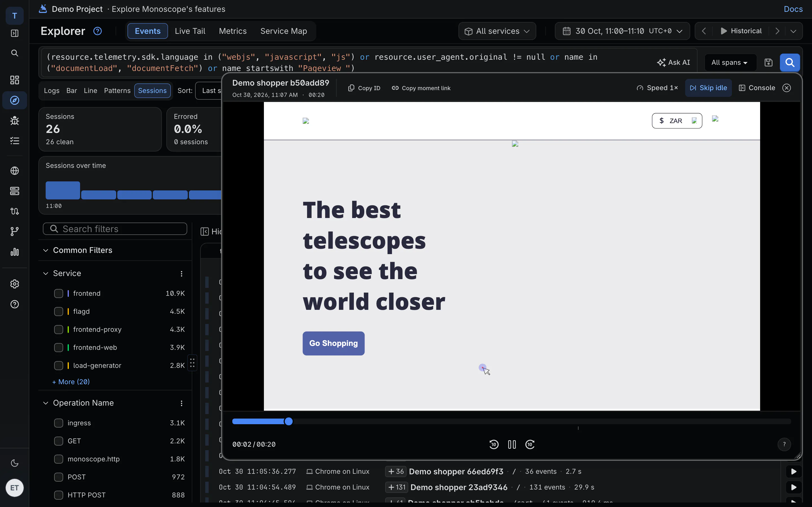This screenshot has width=812, height=507.
Task: Toggle dark mode moon icon
Action: [14, 463]
